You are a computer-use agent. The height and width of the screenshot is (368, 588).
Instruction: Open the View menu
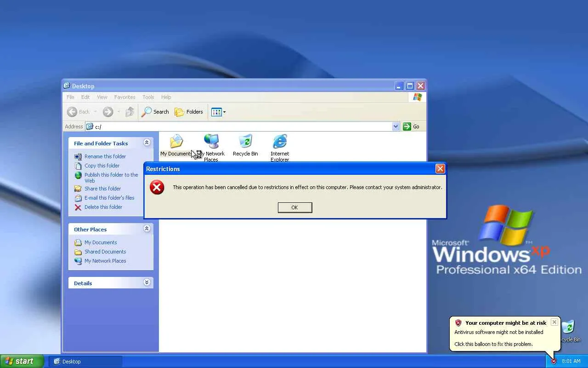coord(102,97)
